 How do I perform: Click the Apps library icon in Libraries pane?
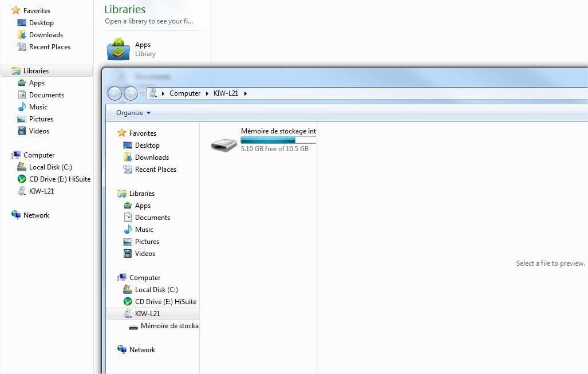pos(118,49)
